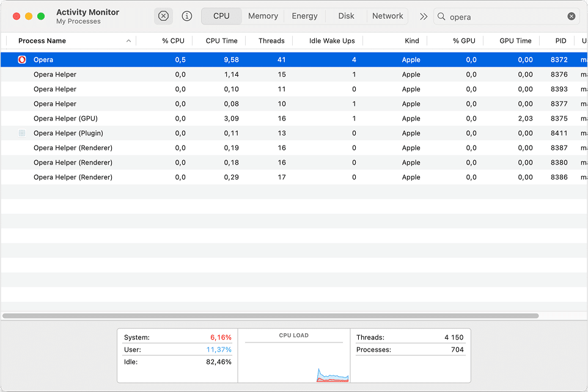Open the process Info (i) toolbar icon
This screenshot has width=588, height=392.
point(187,16)
